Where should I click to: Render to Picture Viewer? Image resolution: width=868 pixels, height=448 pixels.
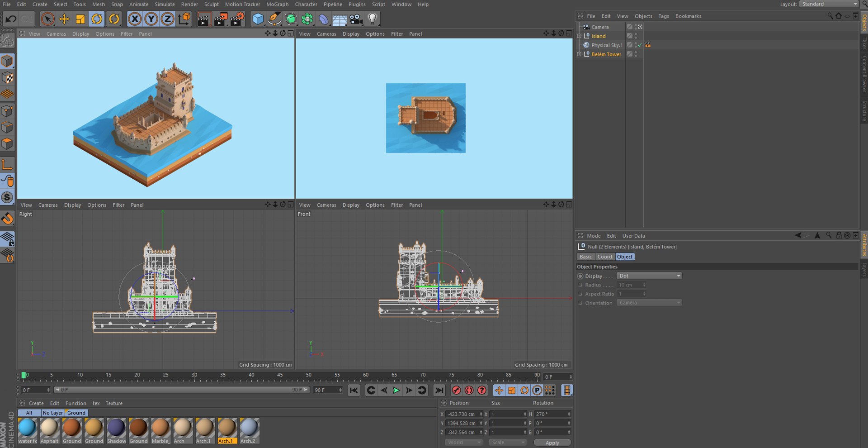tap(221, 19)
